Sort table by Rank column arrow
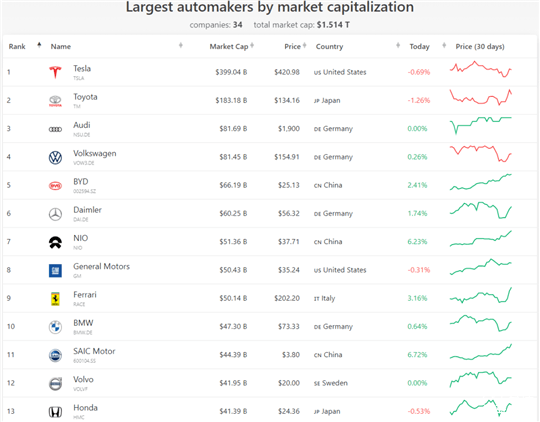The image size is (540, 422). [x=39, y=45]
